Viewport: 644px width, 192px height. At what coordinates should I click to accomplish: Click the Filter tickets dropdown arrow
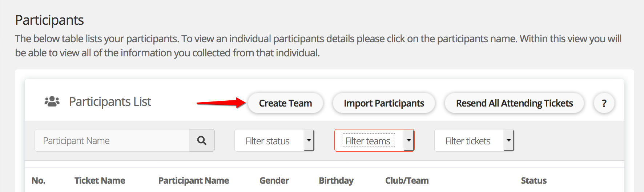[x=509, y=140]
